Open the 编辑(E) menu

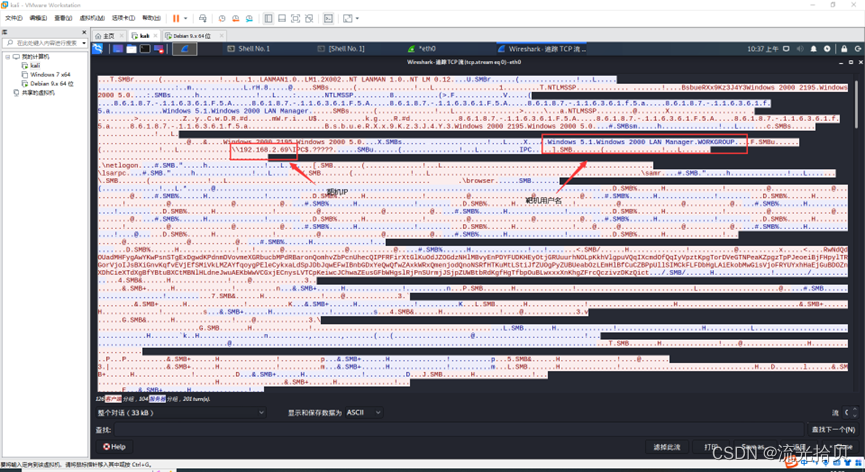(38, 18)
